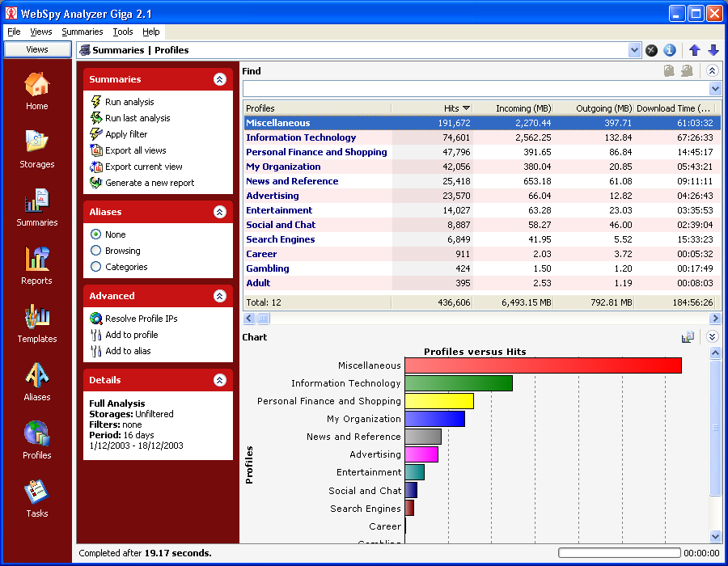728x566 pixels.
Task: Collapse the Find section
Action: click(x=712, y=70)
